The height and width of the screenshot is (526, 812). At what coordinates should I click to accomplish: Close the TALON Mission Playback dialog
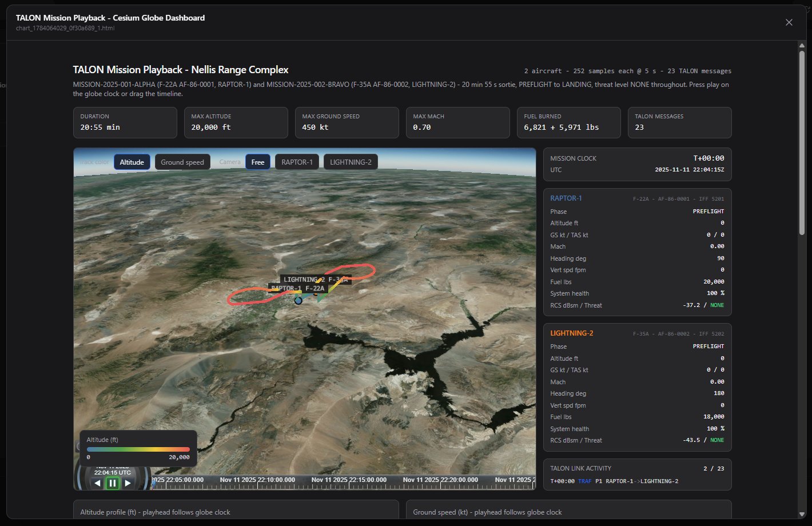point(789,22)
